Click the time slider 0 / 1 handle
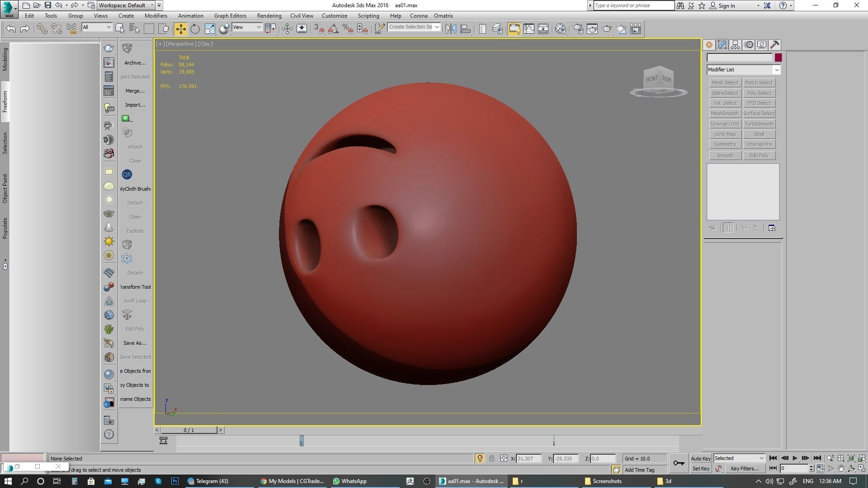The image size is (868, 488). click(189, 430)
